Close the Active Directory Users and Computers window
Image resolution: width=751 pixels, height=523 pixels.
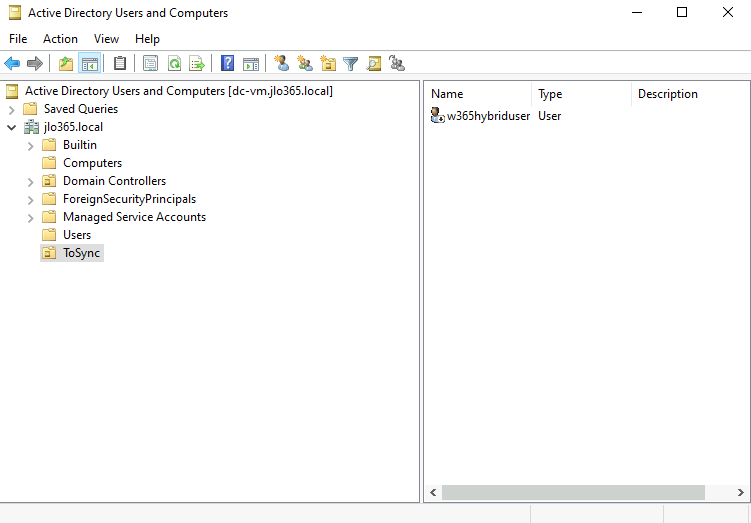coord(728,13)
